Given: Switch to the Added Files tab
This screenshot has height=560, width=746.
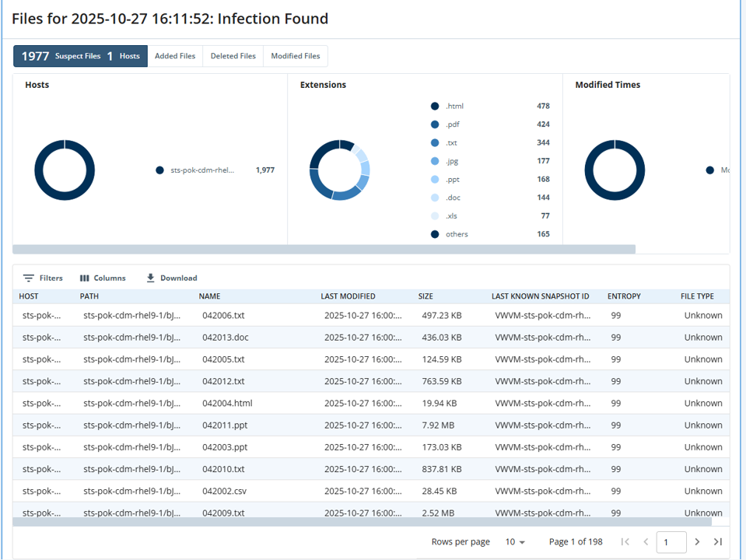Looking at the screenshot, I should point(175,56).
